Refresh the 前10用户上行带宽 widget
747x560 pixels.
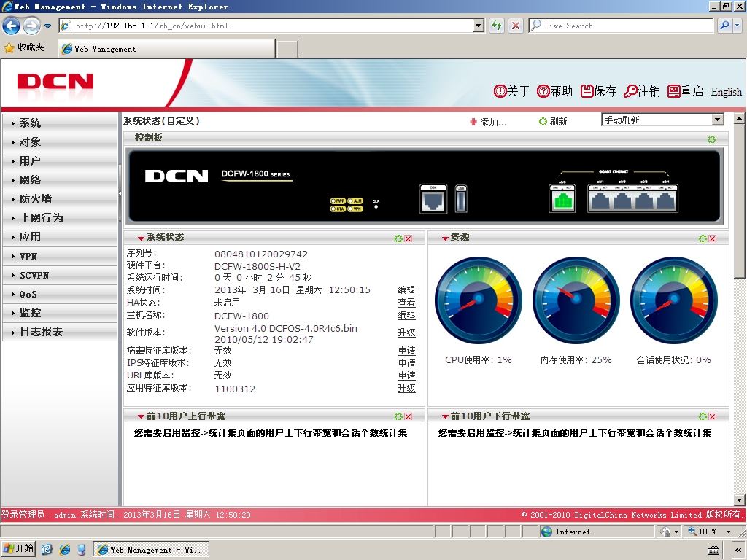(x=398, y=416)
